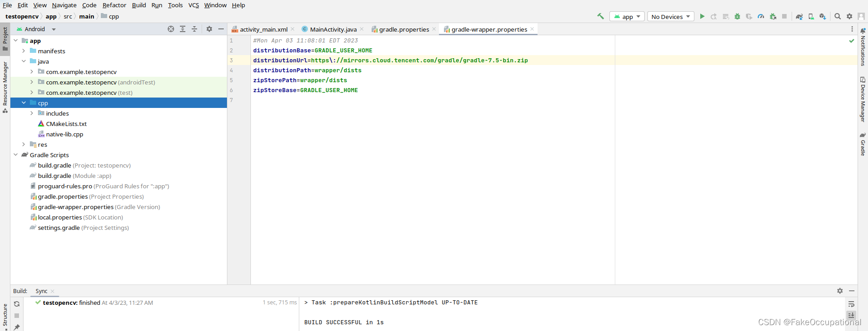Click the Apply Code Changes icon

tap(726, 16)
